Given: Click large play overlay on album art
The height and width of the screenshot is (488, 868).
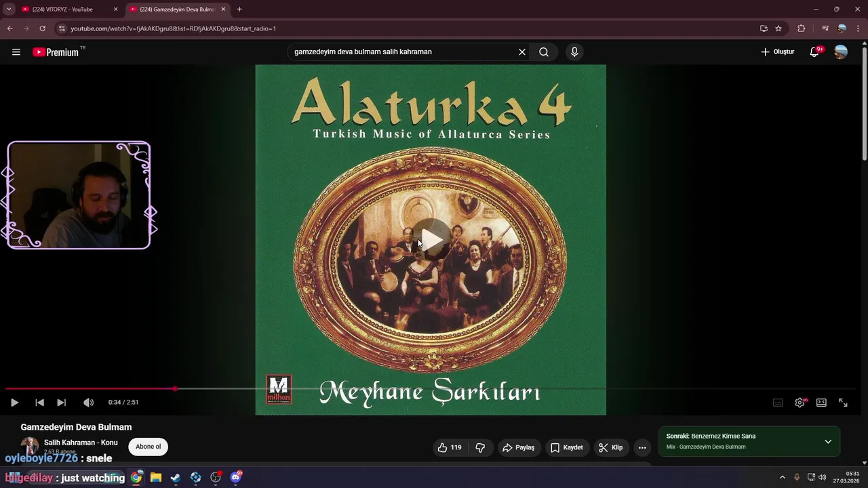Looking at the screenshot, I should tap(431, 240).
